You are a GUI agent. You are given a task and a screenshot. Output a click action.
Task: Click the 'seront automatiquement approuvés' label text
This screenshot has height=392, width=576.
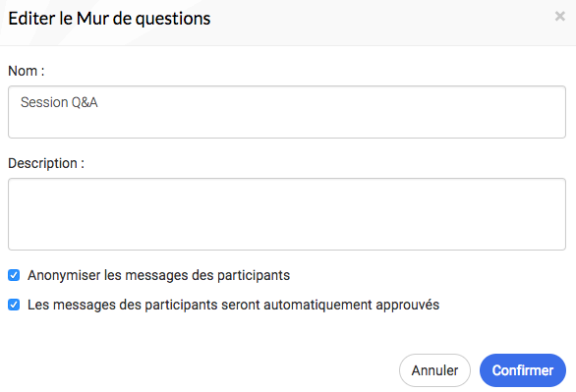pos(330,305)
